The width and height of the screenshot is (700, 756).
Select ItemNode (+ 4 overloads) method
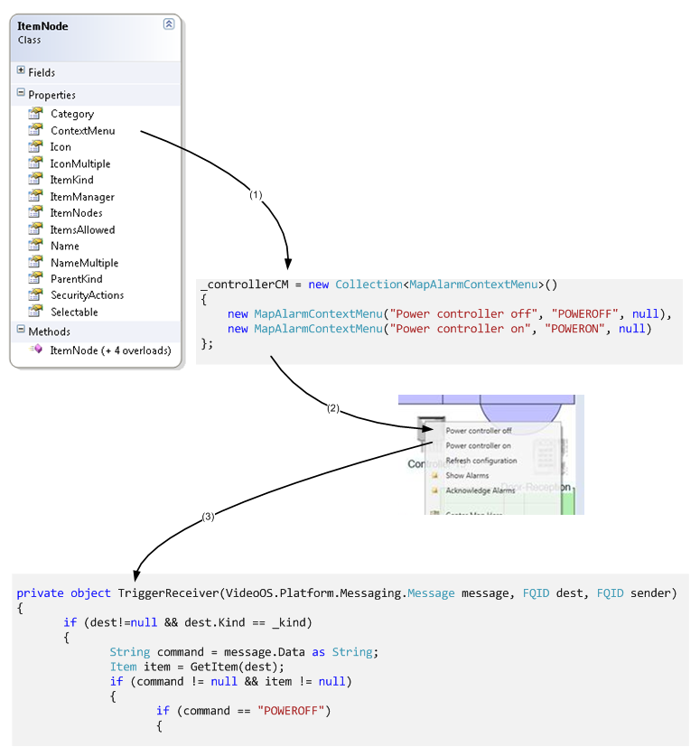[x=110, y=350]
